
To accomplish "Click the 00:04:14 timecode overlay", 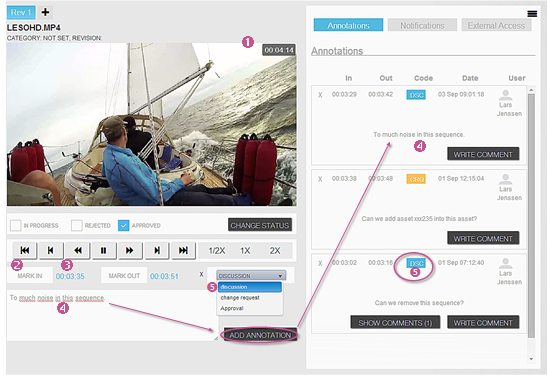I will click(279, 50).
